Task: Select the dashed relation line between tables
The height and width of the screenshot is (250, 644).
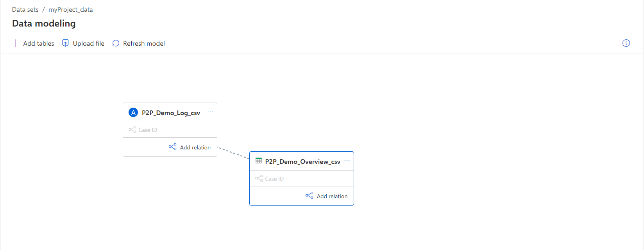Action: (233, 153)
